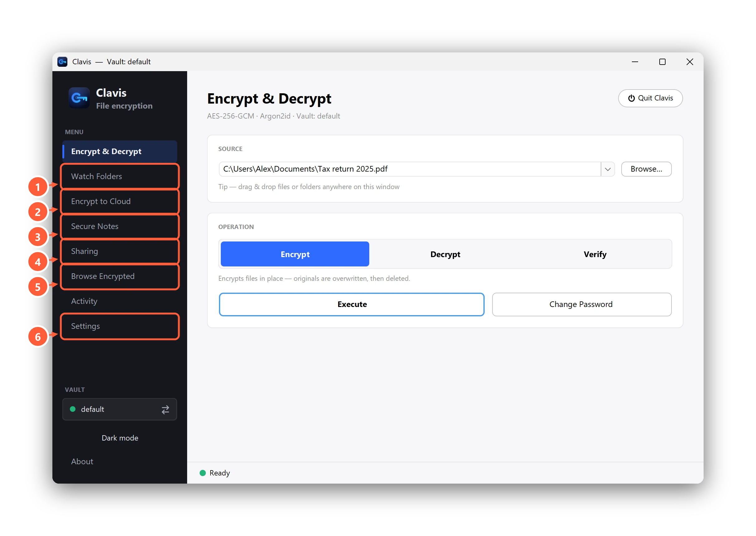Go to Encrypt to Cloud
Image resolution: width=756 pixels, height=536 pixels.
point(120,201)
